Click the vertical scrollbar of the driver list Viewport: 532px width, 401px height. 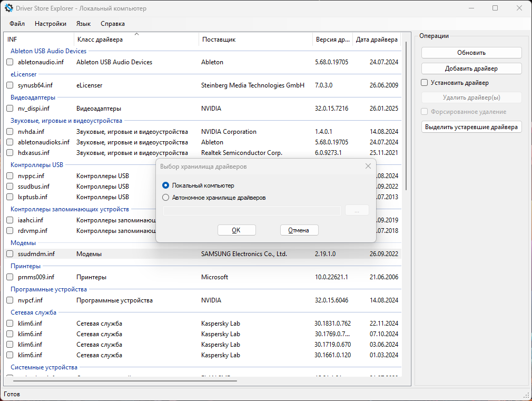click(406, 115)
